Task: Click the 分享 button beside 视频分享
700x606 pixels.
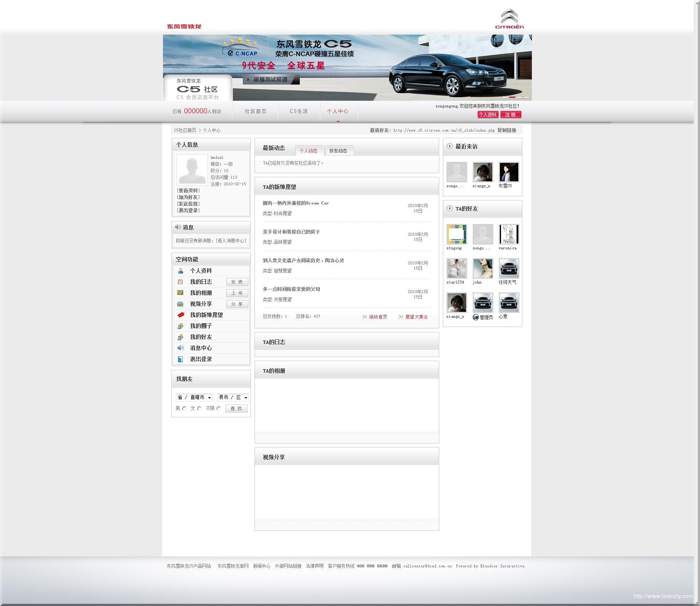Action: pos(237,304)
